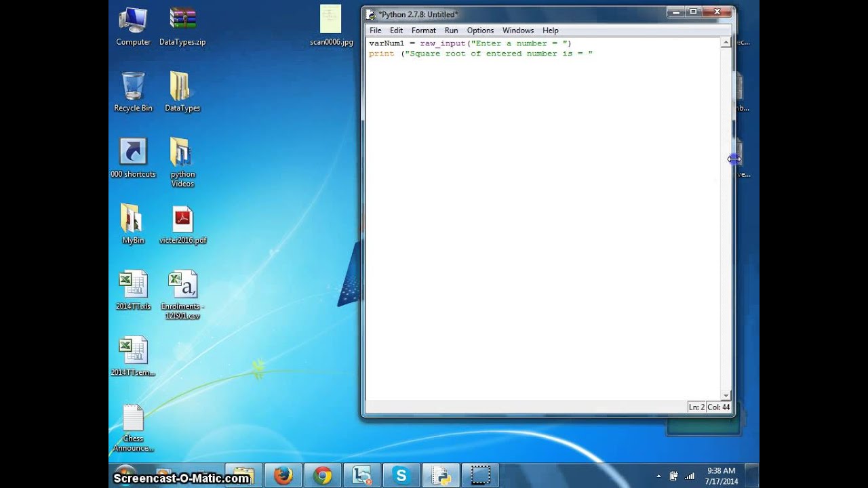
Task: Open Skype from the taskbar
Action: point(401,476)
